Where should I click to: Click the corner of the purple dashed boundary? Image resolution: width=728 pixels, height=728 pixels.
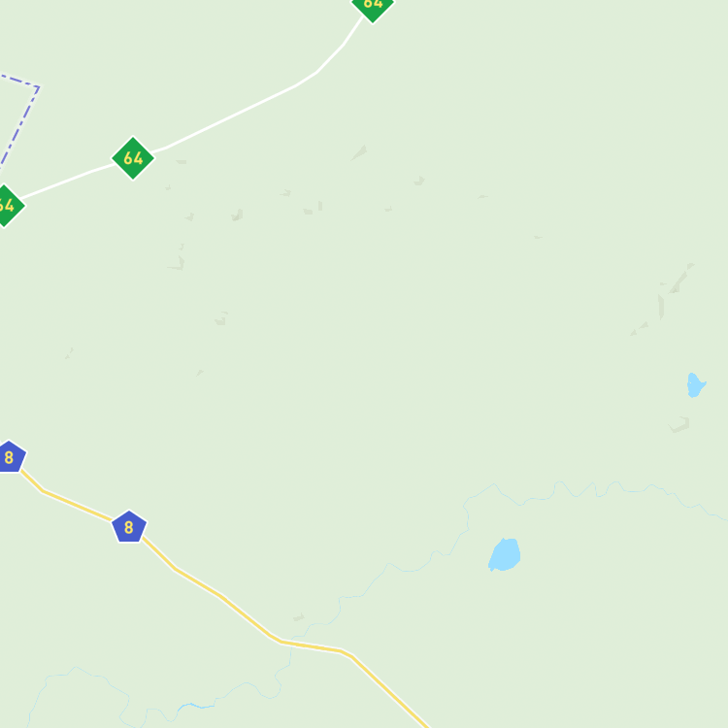(x=38, y=86)
